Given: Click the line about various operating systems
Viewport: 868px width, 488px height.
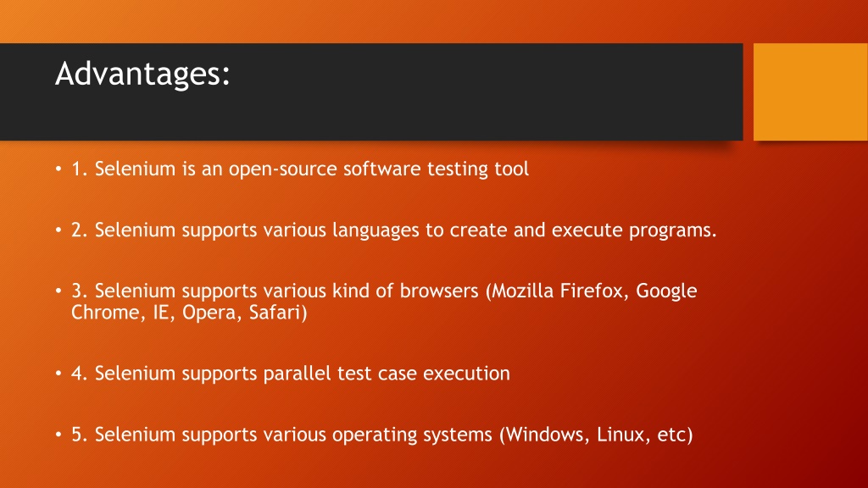Looking at the screenshot, I should point(382,435).
